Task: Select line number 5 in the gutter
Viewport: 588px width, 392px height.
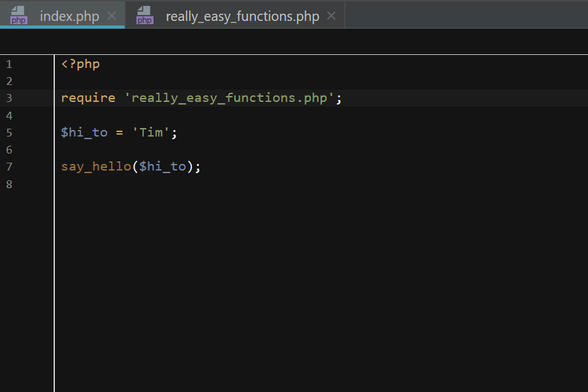Action: tap(9, 133)
